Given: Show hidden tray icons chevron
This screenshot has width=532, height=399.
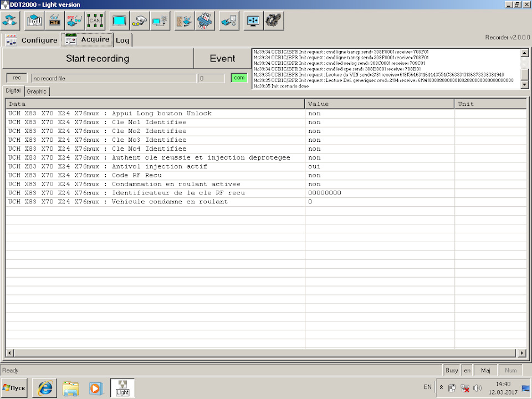Looking at the screenshot, I should point(441,387).
